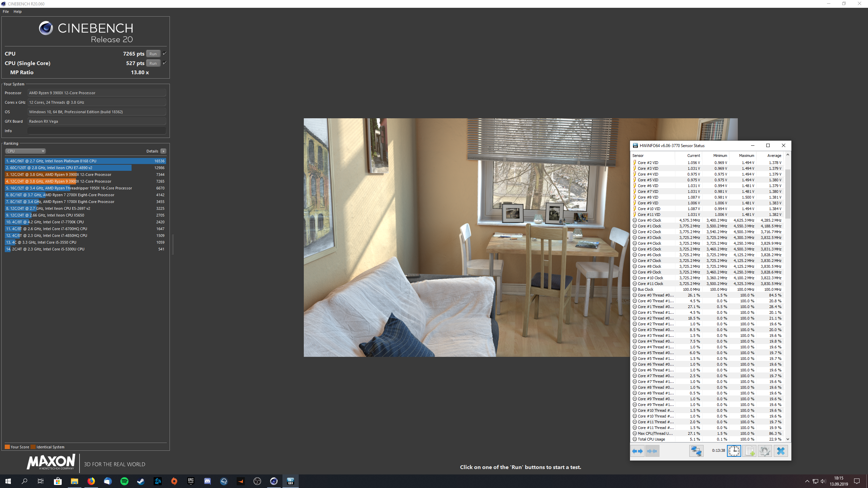The height and width of the screenshot is (488, 868).
Task: Expand ranking Details arrow
Action: click(x=163, y=151)
